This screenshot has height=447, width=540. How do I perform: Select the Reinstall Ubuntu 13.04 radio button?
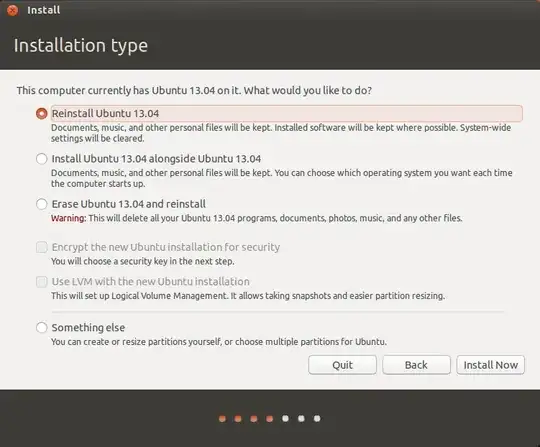point(42,113)
